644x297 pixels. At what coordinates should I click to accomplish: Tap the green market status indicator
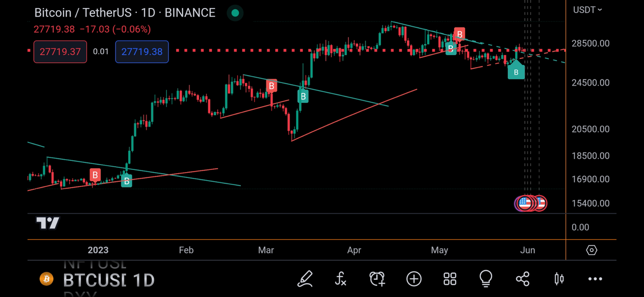[234, 12]
